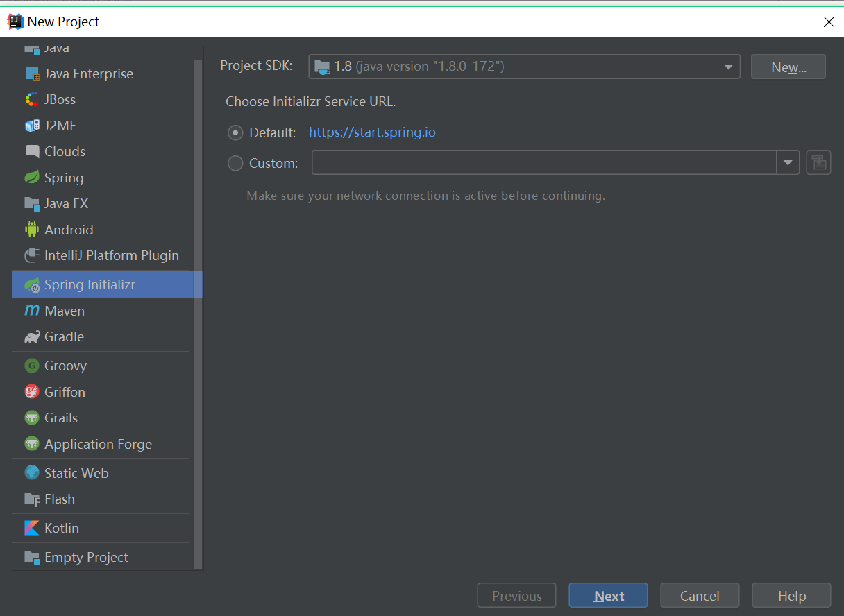The image size is (844, 616).
Task: Click the JBoss icon in list
Action: point(32,99)
